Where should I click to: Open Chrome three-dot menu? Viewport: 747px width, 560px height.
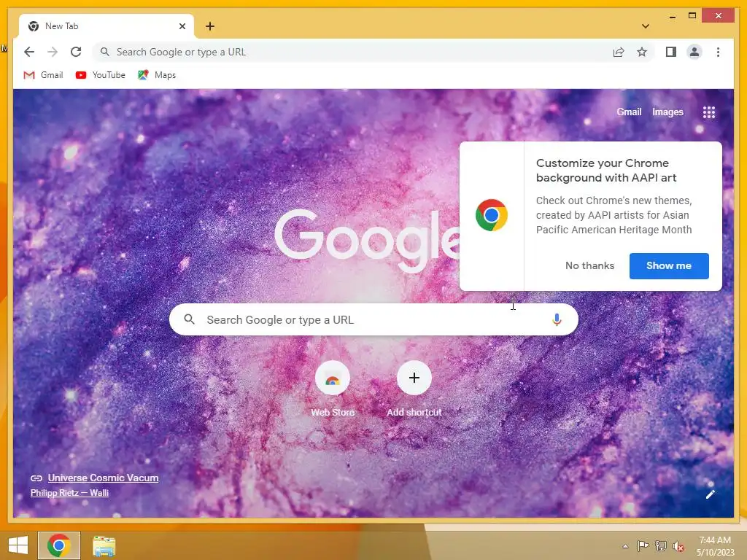tap(718, 52)
